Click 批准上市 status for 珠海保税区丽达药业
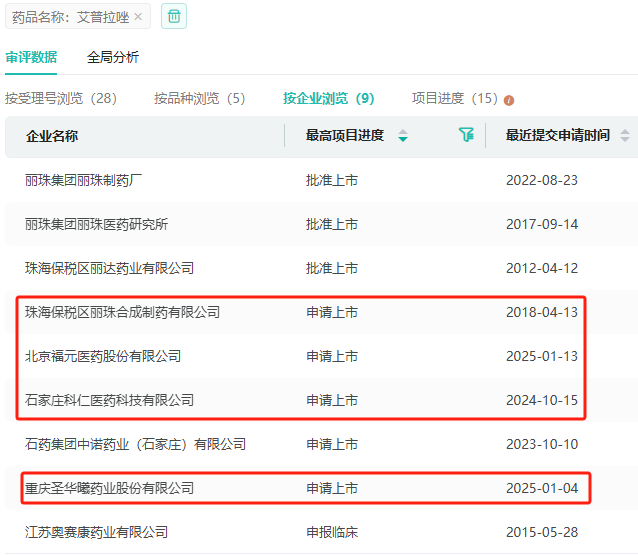 click(x=332, y=268)
